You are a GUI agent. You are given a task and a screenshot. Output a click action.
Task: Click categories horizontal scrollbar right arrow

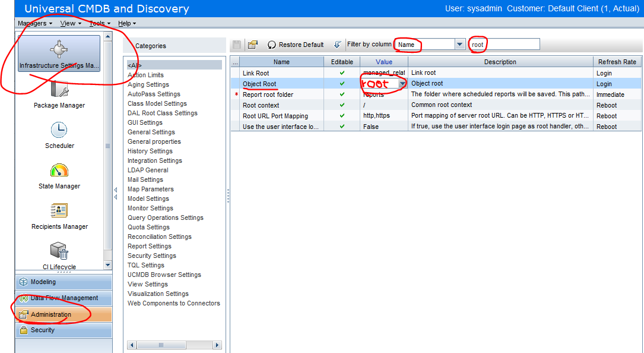(x=217, y=345)
